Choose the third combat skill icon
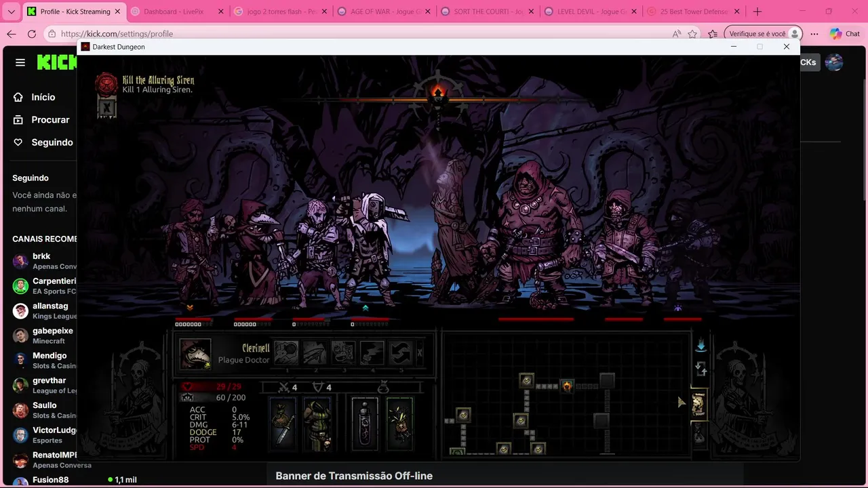The image size is (868, 488). [x=343, y=352]
